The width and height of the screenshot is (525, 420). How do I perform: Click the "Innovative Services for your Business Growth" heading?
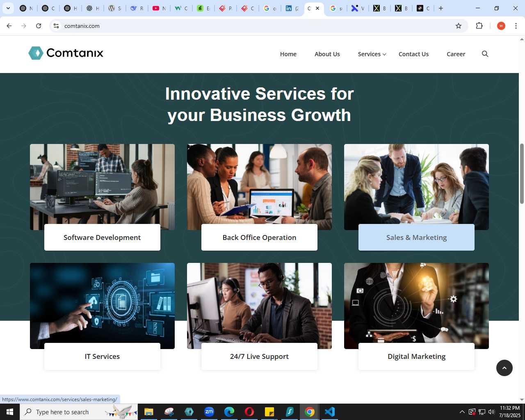coord(259,104)
